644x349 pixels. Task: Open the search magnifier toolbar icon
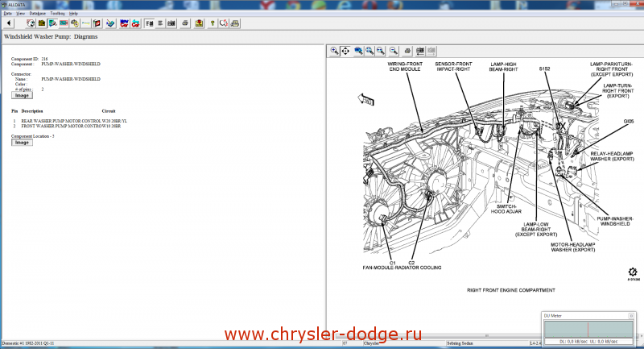pos(224,23)
